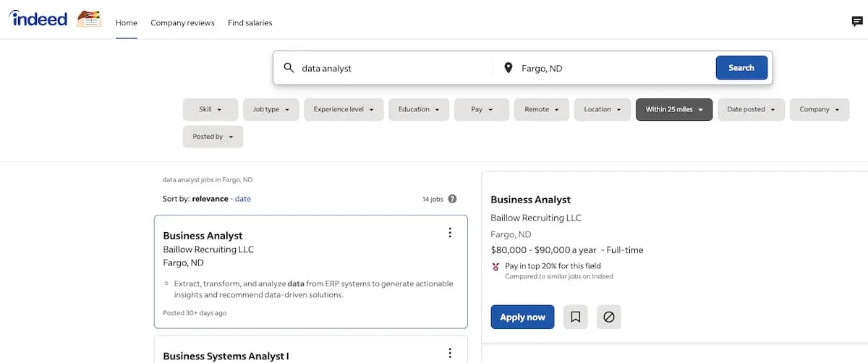Open the messages icon in header
Viewport: 868px width, 363px height.
click(x=857, y=22)
